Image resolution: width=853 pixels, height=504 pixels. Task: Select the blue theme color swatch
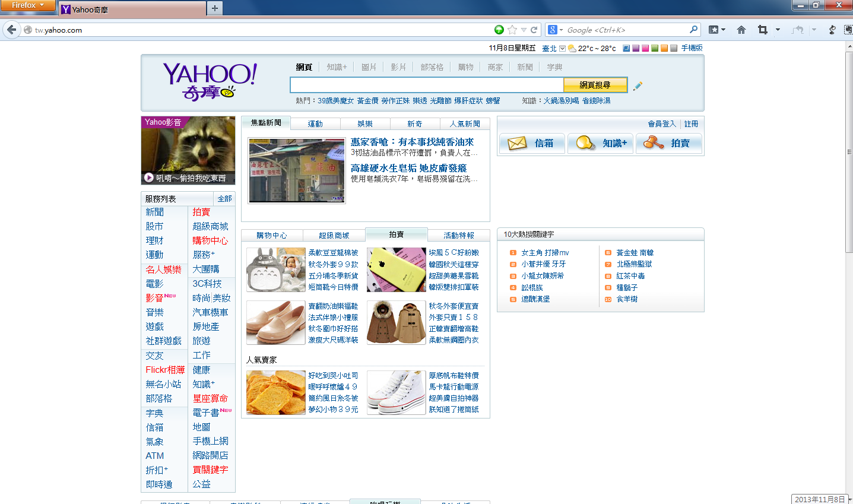pyautogui.click(x=626, y=48)
